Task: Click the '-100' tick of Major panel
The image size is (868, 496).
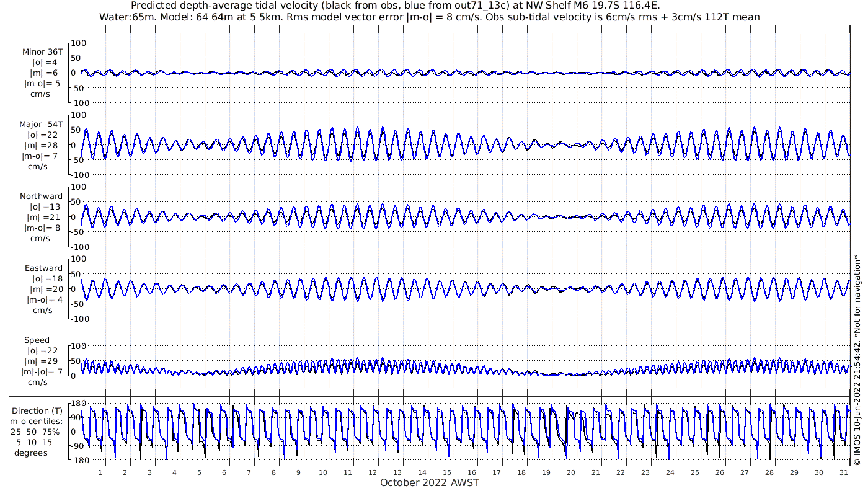Action: click(x=80, y=175)
